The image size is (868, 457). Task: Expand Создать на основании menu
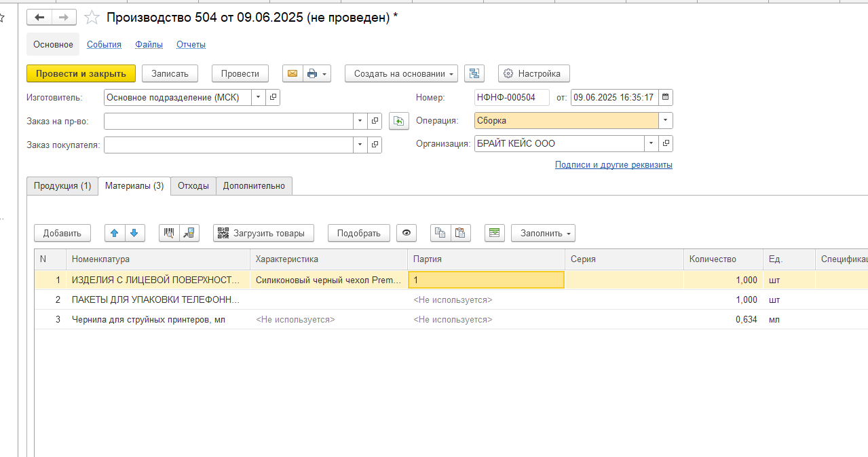pos(400,73)
